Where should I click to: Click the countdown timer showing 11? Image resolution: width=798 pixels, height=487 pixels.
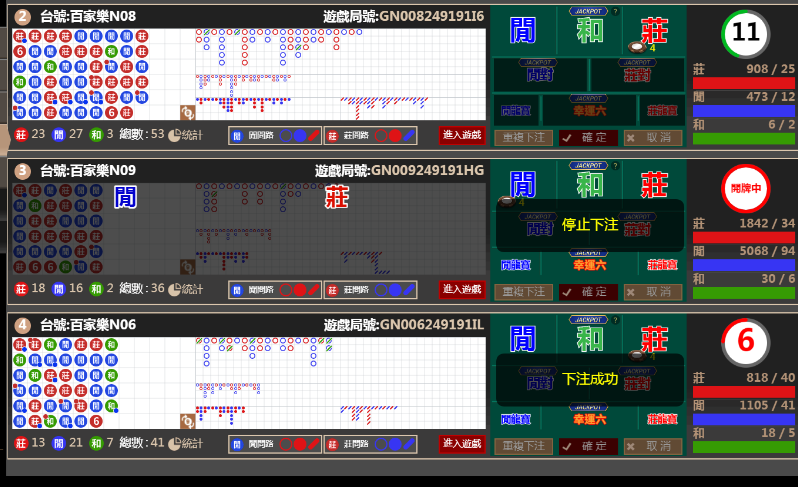[x=745, y=33]
